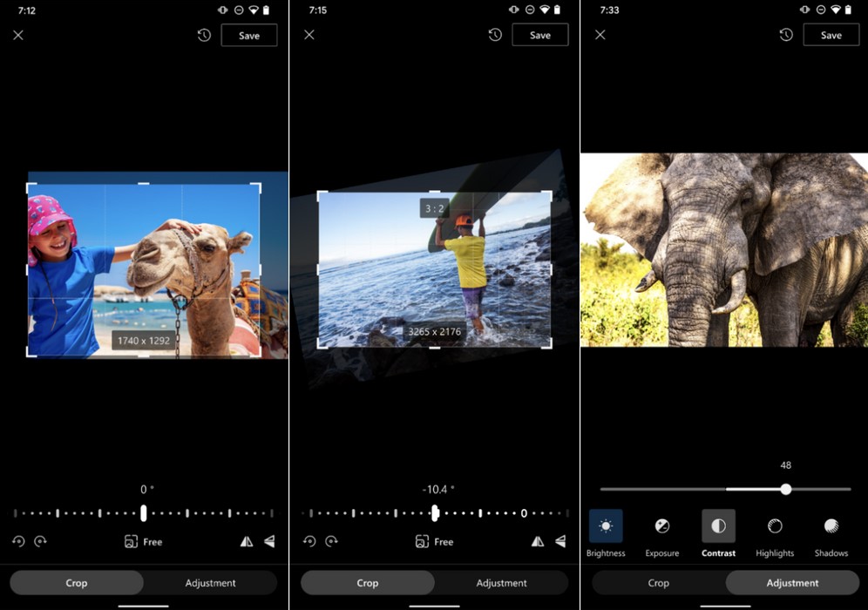Save the cropped camel photo
This screenshot has height=610, width=868.
coord(249,35)
